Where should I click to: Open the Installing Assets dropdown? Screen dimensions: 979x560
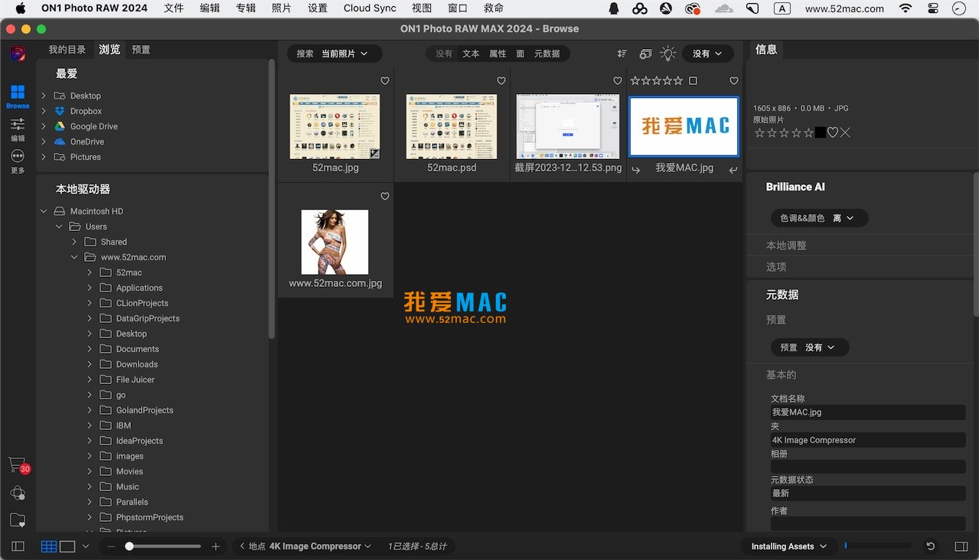[789, 546]
